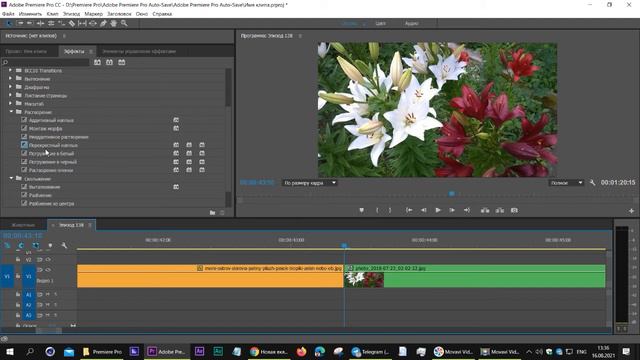The height and width of the screenshot is (360, 640).
Task: Open the Маркер menu
Action: [x=93, y=14]
